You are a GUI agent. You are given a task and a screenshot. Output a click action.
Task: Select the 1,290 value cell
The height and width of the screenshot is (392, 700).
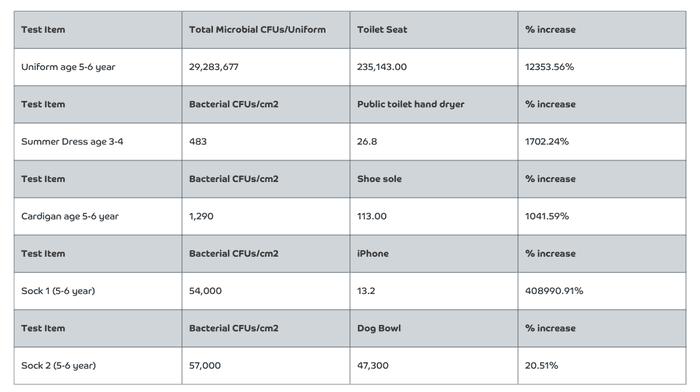[x=266, y=216]
